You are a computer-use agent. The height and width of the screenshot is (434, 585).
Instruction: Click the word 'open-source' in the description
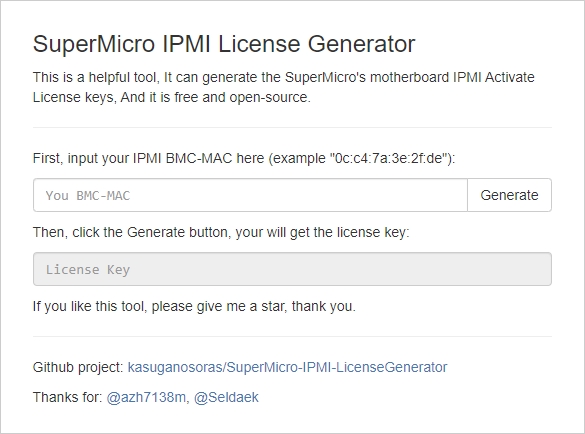click(x=268, y=98)
